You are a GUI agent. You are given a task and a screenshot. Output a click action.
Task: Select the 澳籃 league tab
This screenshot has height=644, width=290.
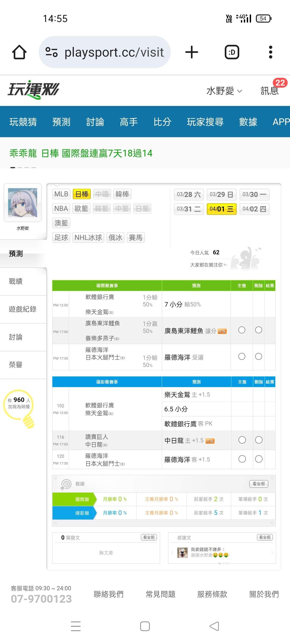(x=61, y=223)
